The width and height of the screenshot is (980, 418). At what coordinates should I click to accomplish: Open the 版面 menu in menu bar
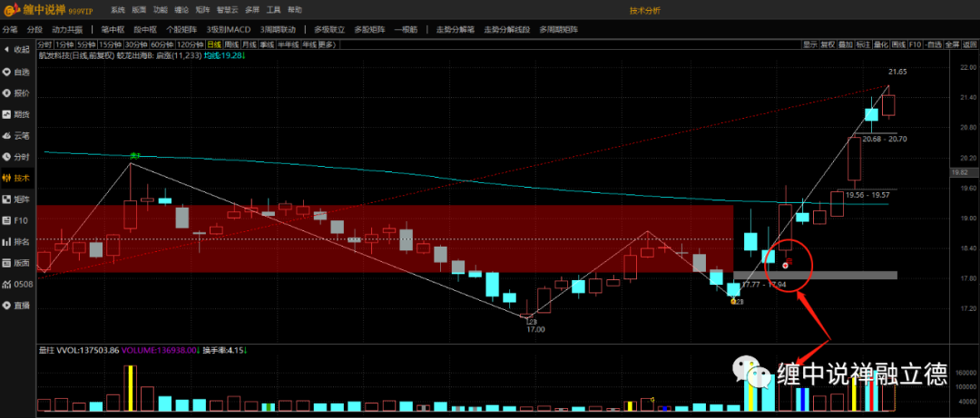[139, 10]
